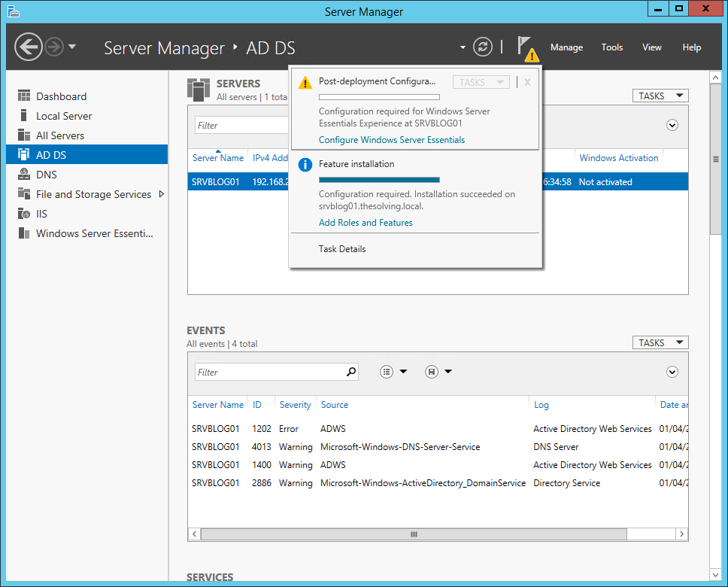Click the Events horizontal scrollbar right arrow
Viewport: 728px width, 587px height.
point(681,534)
